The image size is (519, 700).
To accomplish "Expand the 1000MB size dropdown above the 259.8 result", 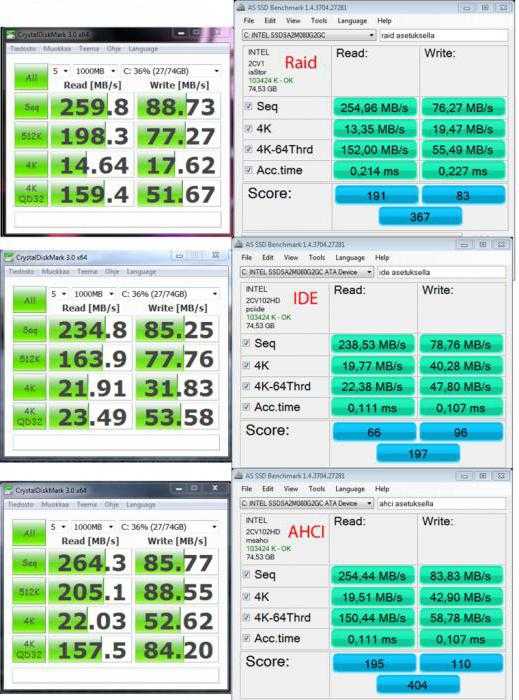I will tap(95, 71).
